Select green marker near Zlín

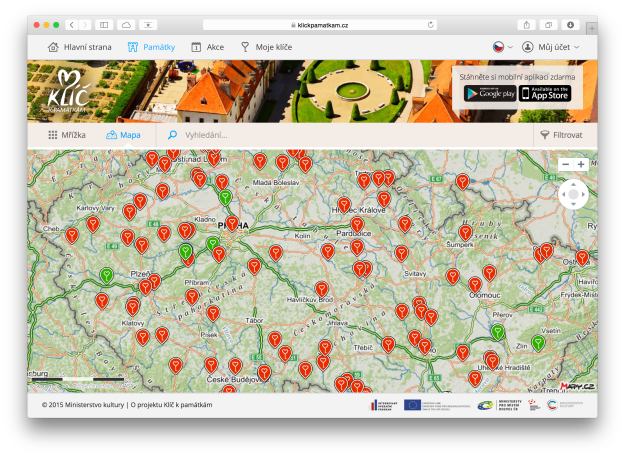point(538,343)
